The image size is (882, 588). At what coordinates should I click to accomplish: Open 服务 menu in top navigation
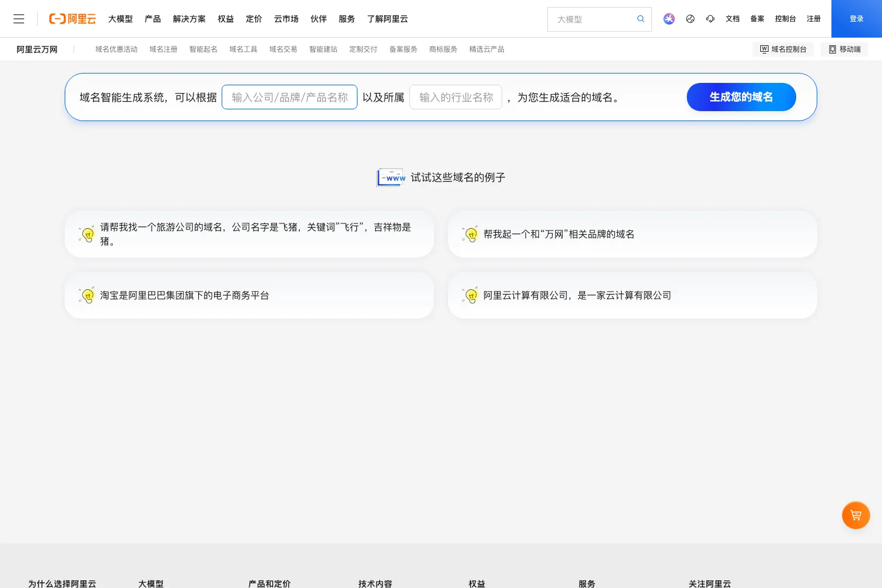[347, 19]
